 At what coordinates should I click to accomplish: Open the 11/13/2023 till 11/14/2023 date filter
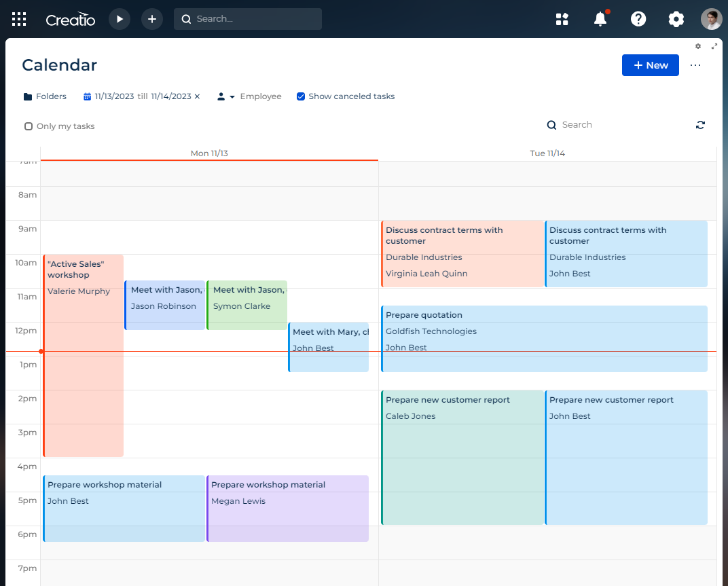click(x=143, y=96)
